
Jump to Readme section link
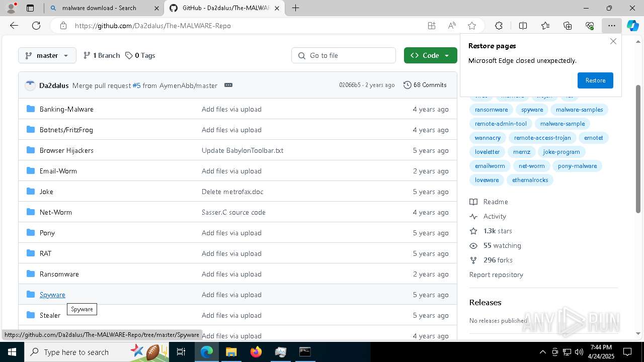tap(489, 202)
